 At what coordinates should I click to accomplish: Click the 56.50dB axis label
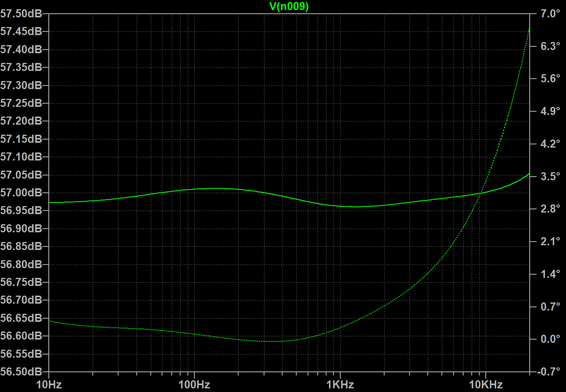(21, 371)
